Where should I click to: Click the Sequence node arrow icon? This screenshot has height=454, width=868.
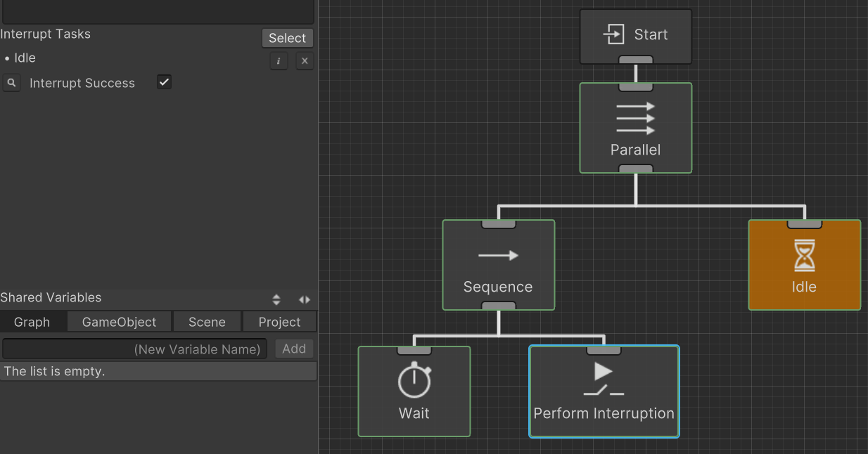(x=498, y=257)
